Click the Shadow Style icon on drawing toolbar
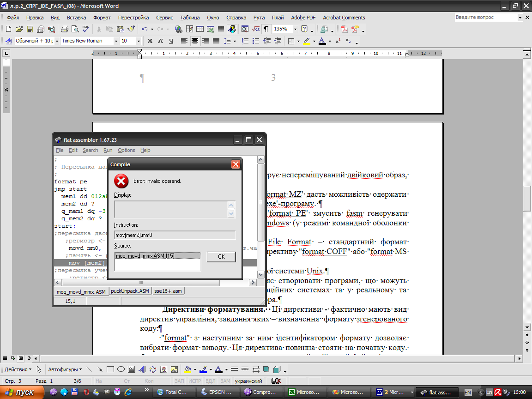 pos(266,369)
